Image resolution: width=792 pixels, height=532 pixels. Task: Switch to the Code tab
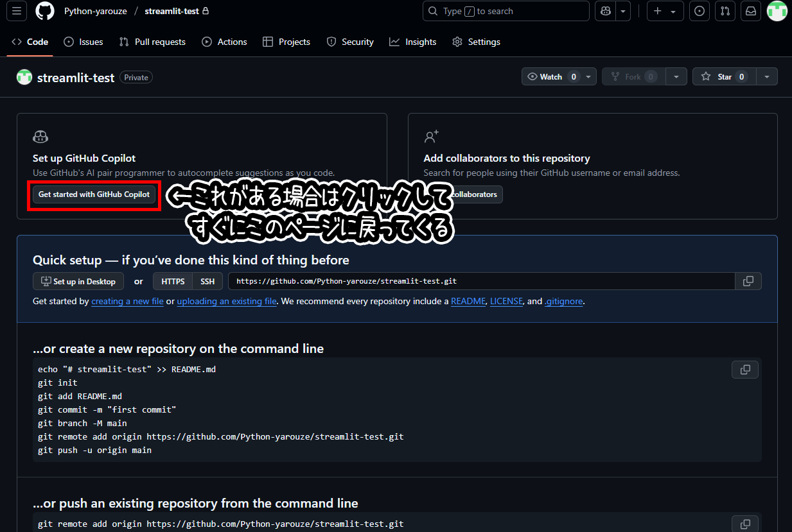pos(30,42)
